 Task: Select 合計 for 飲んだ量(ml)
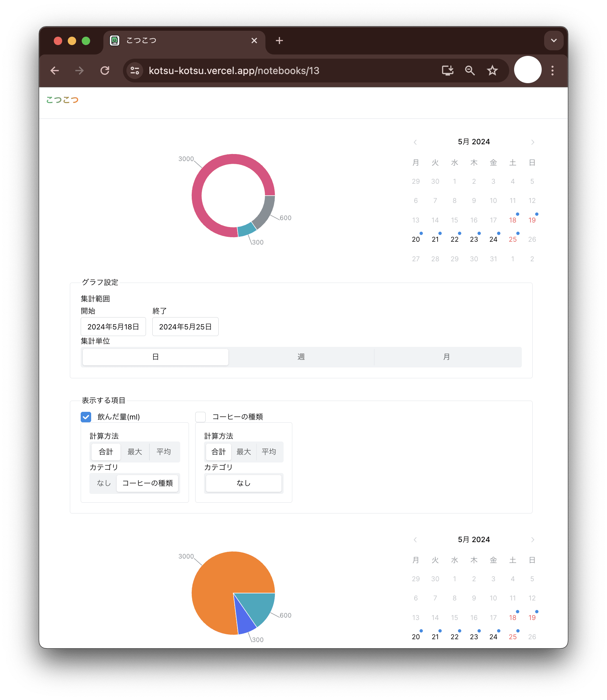[x=106, y=452]
